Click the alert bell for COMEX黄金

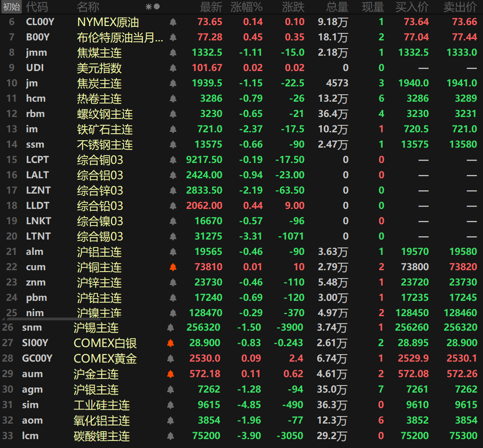[173, 359]
